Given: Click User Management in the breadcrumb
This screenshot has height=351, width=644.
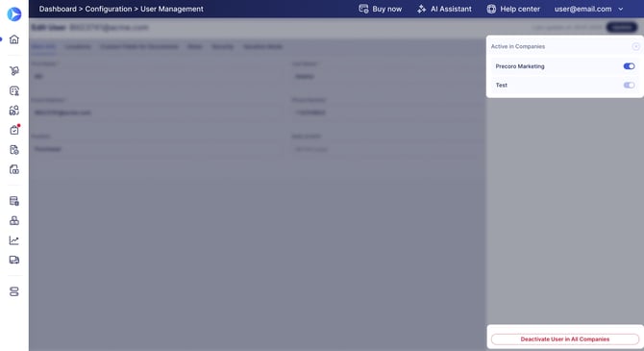Looking at the screenshot, I should (172, 9).
